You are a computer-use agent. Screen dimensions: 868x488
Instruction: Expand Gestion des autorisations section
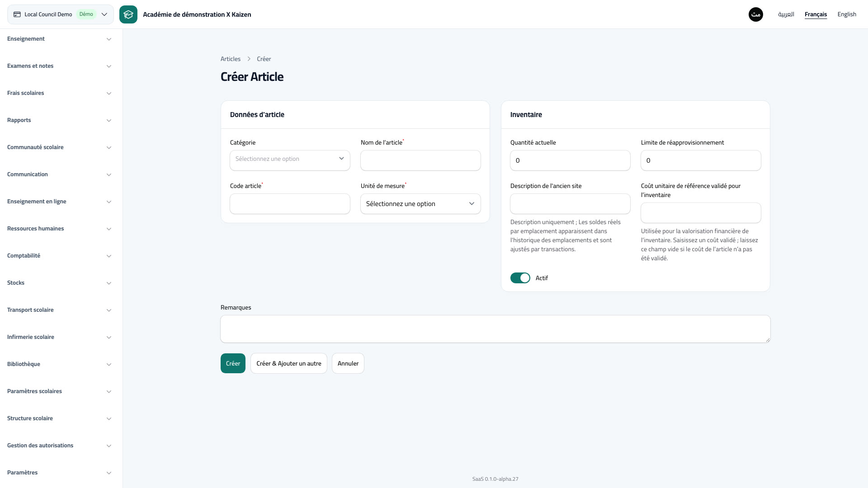pos(59,446)
